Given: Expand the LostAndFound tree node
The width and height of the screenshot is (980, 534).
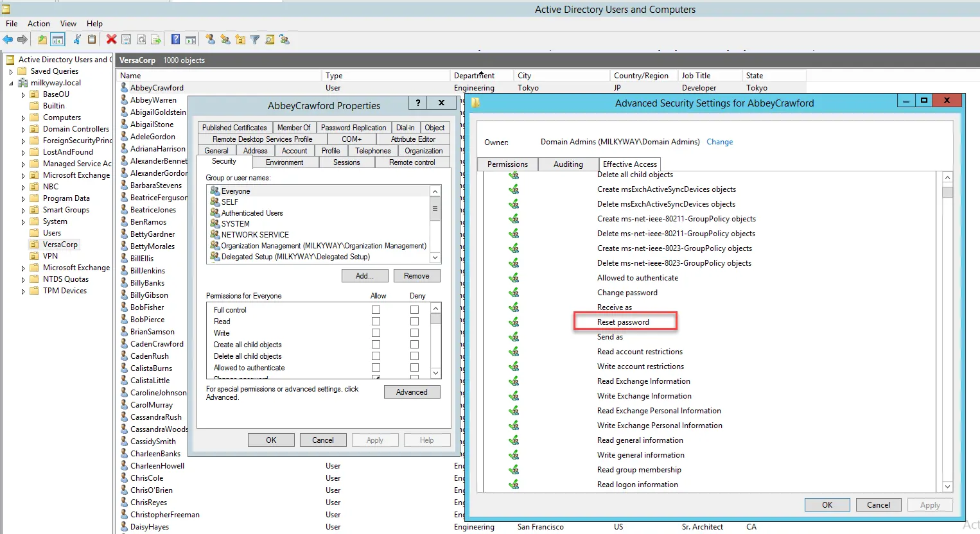Looking at the screenshot, I should click(x=23, y=153).
